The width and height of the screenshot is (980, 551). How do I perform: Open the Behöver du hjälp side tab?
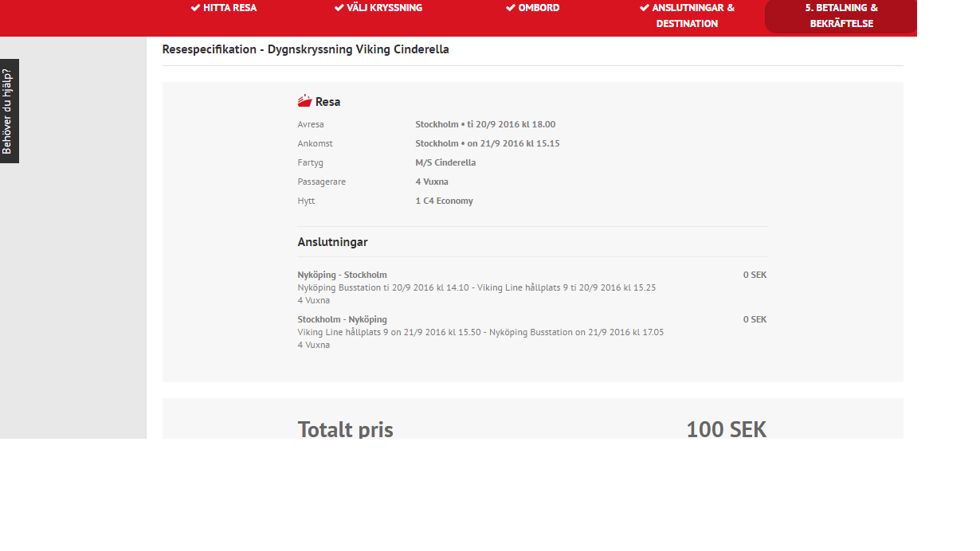click(9, 111)
